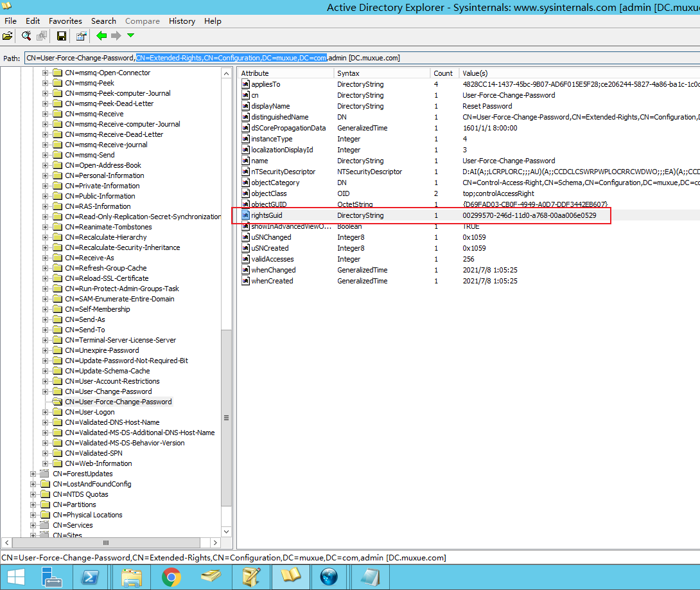700x590 pixels.
Task: Open the Edit menu
Action: click(x=33, y=21)
